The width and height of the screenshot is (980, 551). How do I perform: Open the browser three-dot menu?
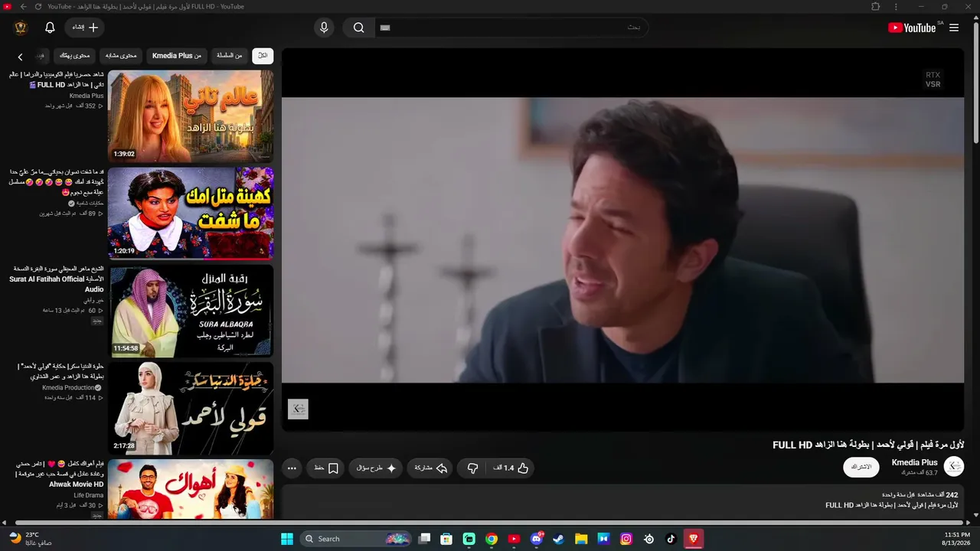[896, 7]
